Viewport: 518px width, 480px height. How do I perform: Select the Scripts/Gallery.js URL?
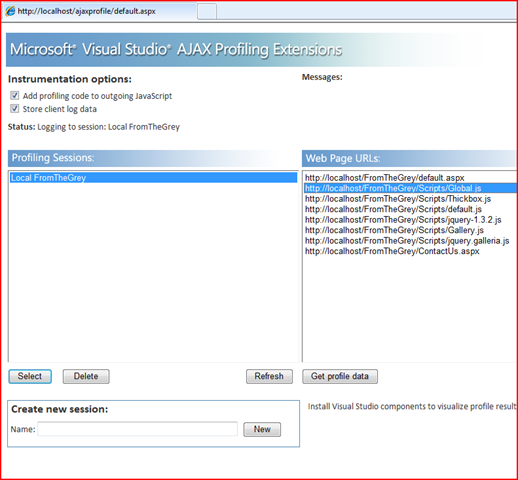click(x=410, y=230)
